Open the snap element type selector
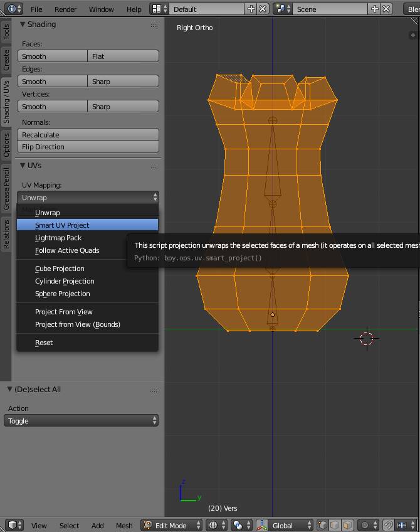 (406, 525)
